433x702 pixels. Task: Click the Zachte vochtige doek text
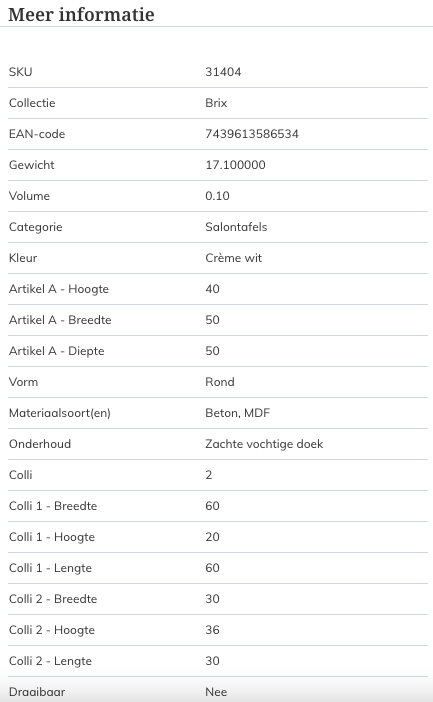click(x=264, y=444)
